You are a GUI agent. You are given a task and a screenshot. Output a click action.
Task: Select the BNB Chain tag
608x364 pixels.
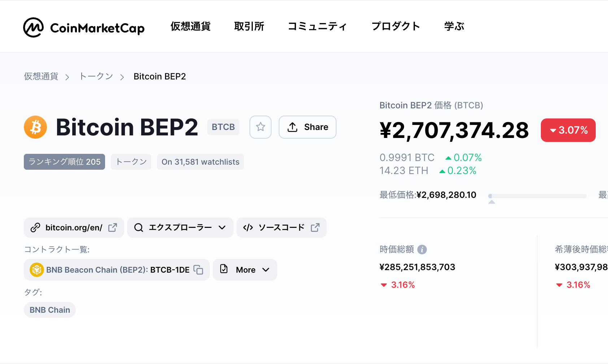50,310
